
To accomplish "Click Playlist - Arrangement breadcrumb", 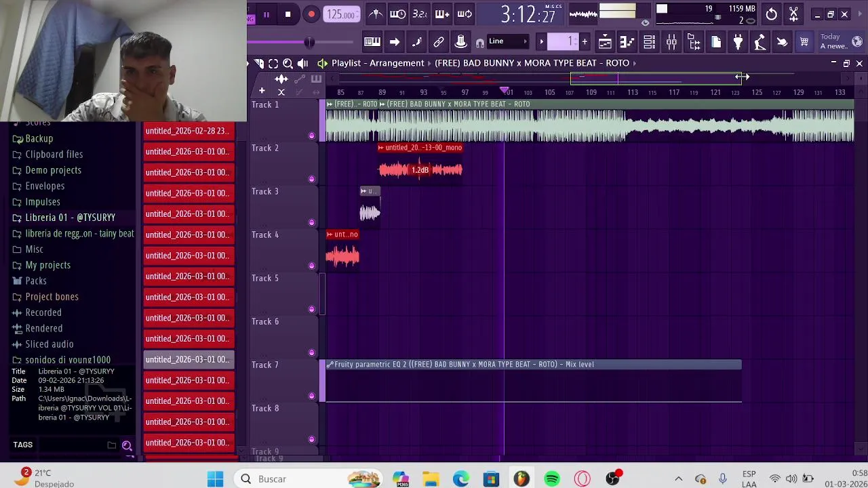I will pyautogui.click(x=378, y=63).
